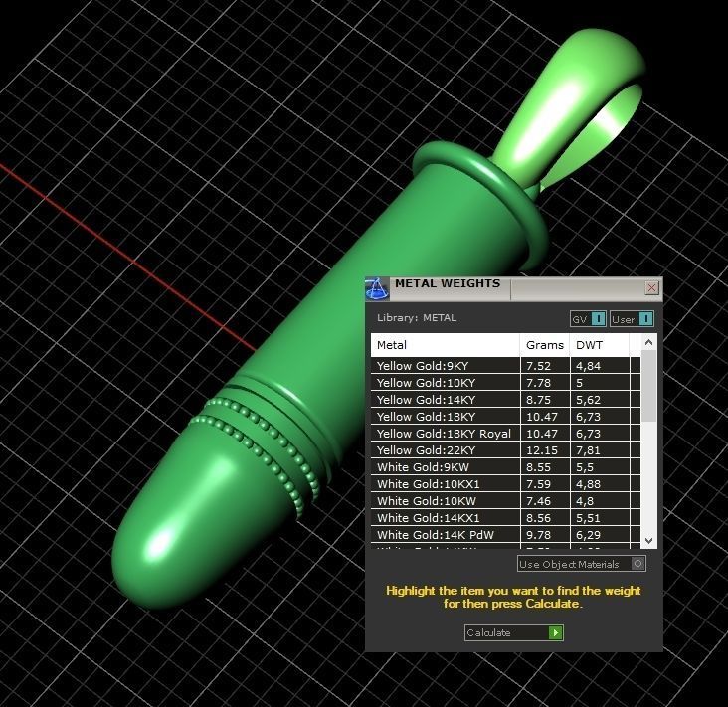This screenshot has height=707, width=728.
Task: Select the Yellow Gold:18KY Royal row
Action: (x=505, y=434)
